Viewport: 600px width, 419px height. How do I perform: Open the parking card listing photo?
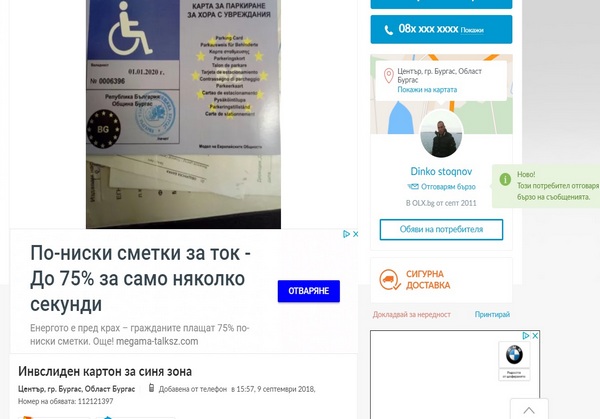(183, 114)
